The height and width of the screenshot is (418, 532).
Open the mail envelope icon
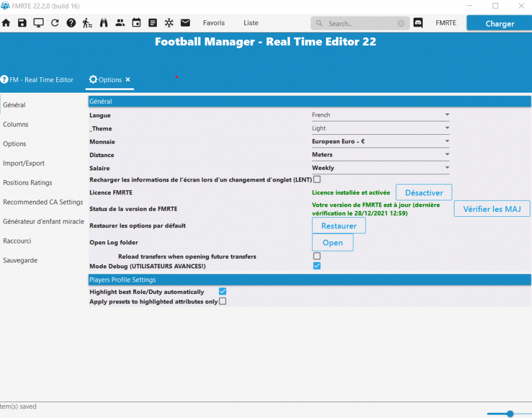pyautogui.click(x=185, y=23)
